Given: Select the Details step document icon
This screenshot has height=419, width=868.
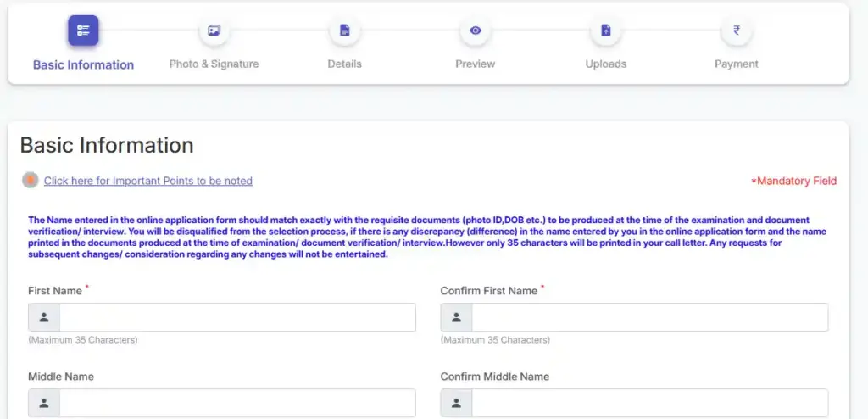Looking at the screenshot, I should [344, 31].
